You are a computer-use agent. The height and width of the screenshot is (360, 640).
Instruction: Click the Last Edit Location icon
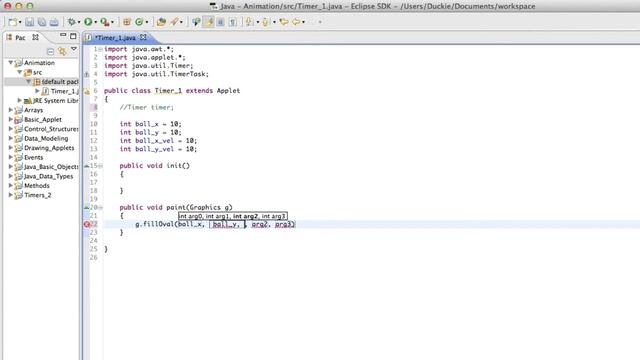(284, 22)
